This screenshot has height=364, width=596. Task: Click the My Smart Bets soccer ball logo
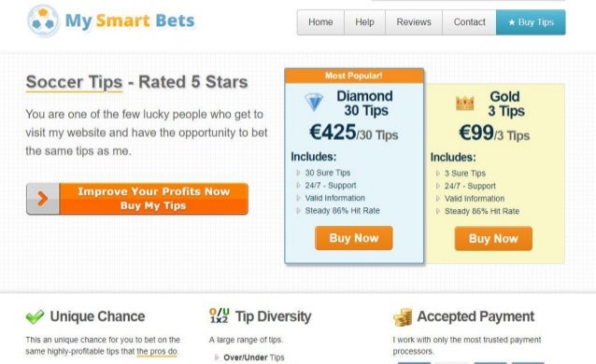tap(43, 21)
